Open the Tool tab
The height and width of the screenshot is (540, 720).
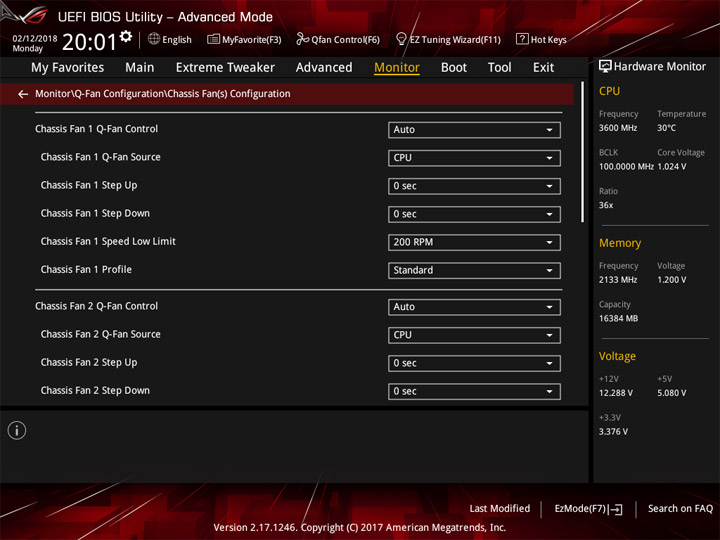coord(499,68)
